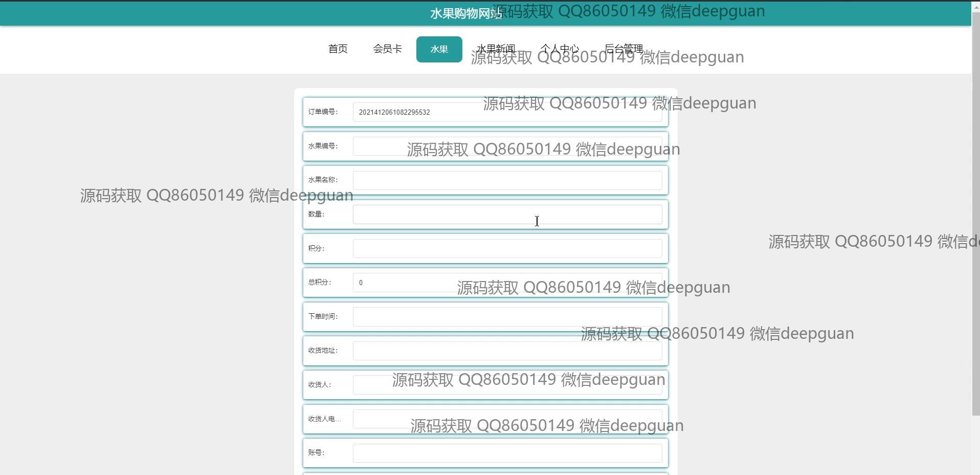The image size is (980, 475).
Task: Click scrollbar track below the thumb
Action: [x=975, y=445]
